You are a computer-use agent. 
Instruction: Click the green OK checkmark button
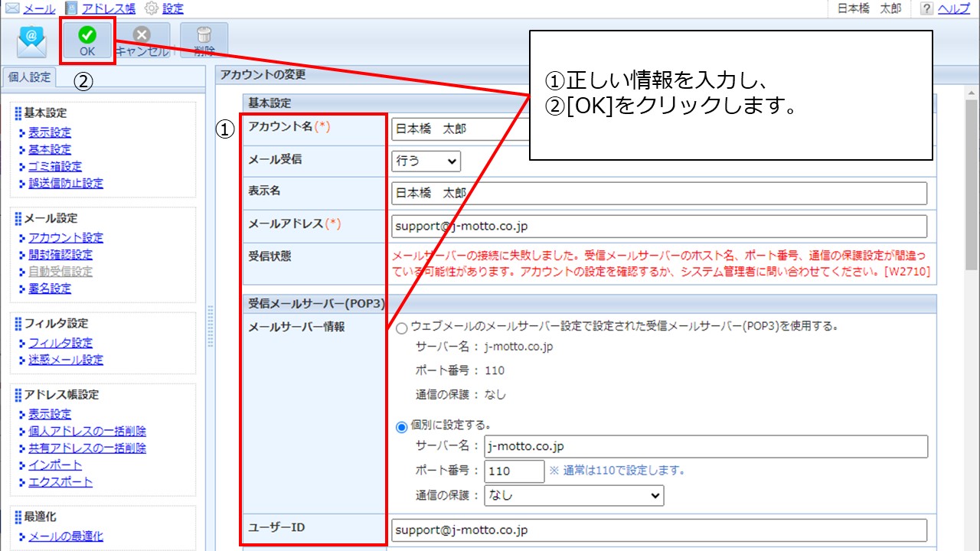tap(87, 41)
